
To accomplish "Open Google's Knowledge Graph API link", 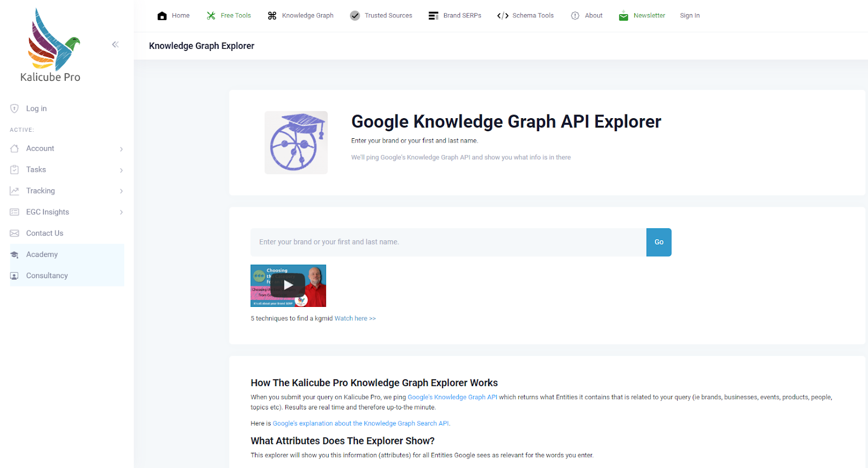I will [452, 397].
